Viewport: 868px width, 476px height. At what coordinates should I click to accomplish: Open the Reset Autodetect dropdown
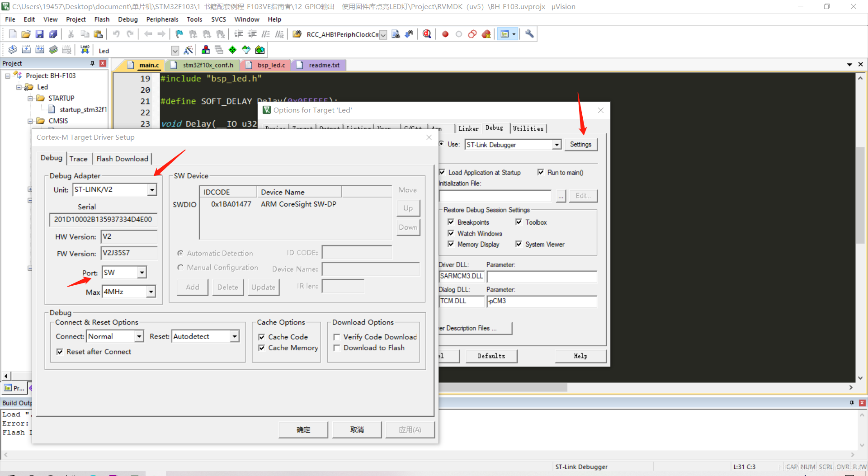tap(234, 336)
